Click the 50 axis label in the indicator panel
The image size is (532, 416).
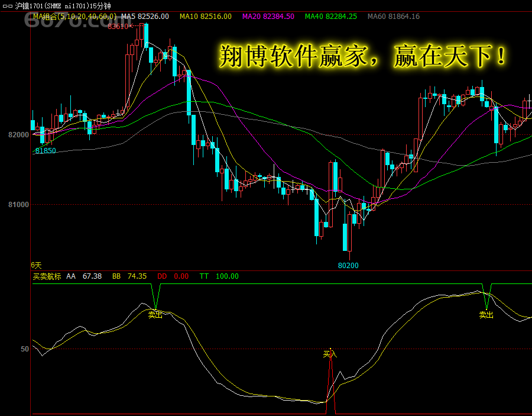pos(25,349)
